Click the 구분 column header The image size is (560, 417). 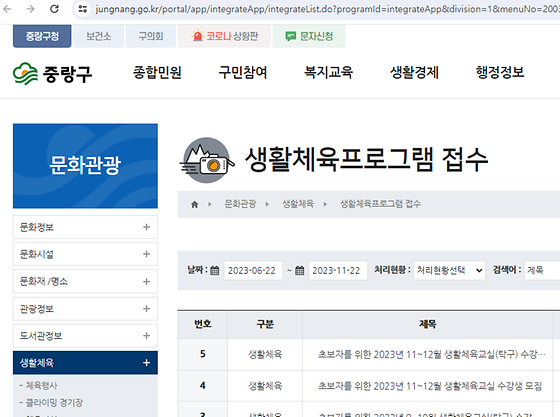click(x=265, y=324)
